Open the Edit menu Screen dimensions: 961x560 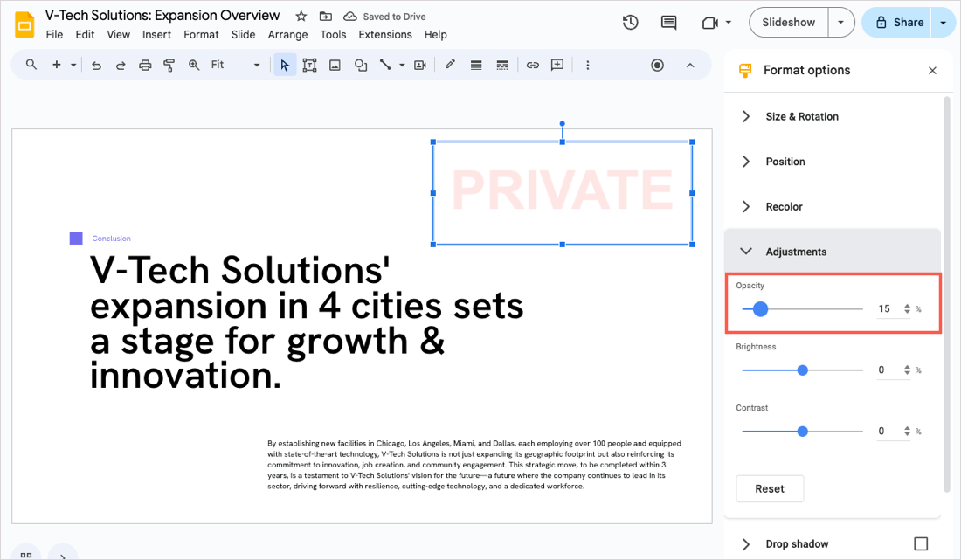point(86,35)
